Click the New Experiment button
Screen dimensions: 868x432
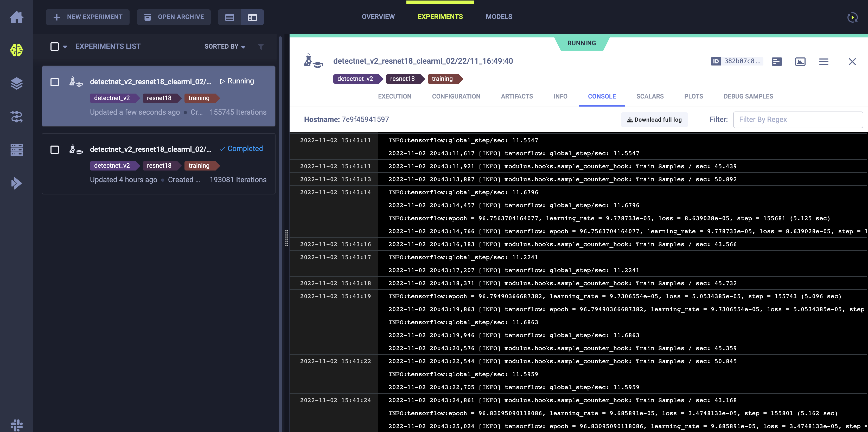pyautogui.click(x=88, y=17)
